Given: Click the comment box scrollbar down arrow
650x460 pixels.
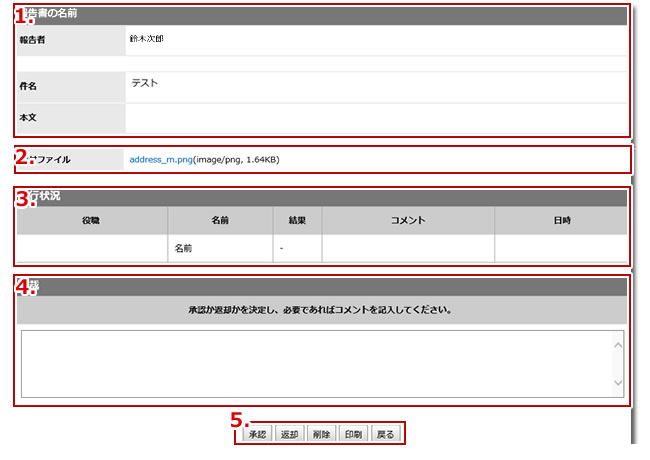Looking at the screenshot, I should pos(617,383).
